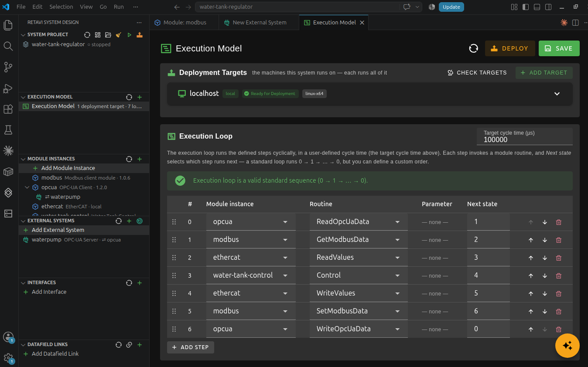Open module instance dropdown for step 0
Screen dimensions: 588x367
(251, 222)
